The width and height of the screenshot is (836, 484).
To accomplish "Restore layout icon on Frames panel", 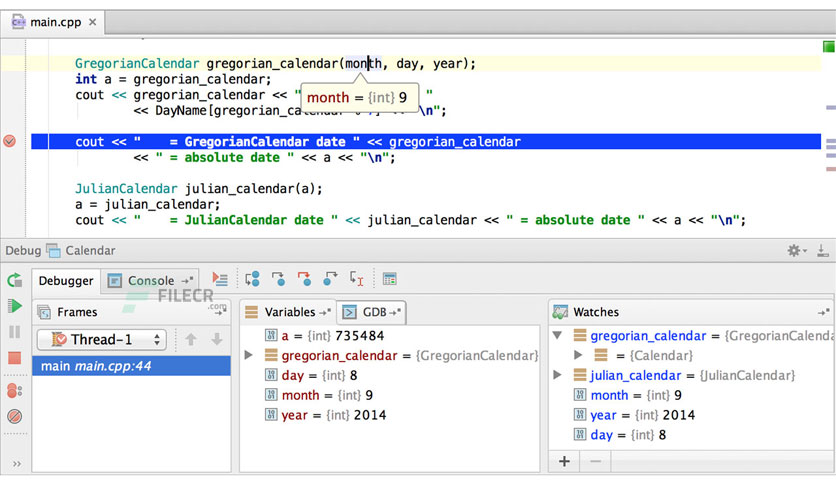I will coord(219,312).
